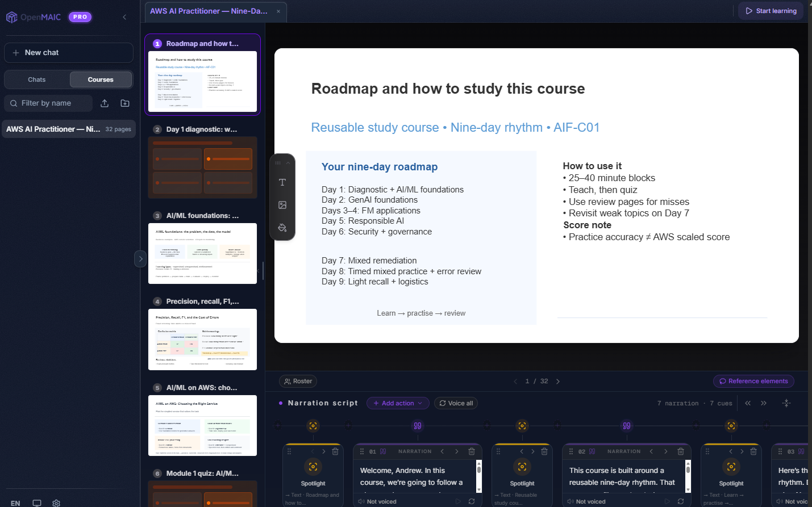
Task: Delete the second Spotlight card
Action: 544,452
